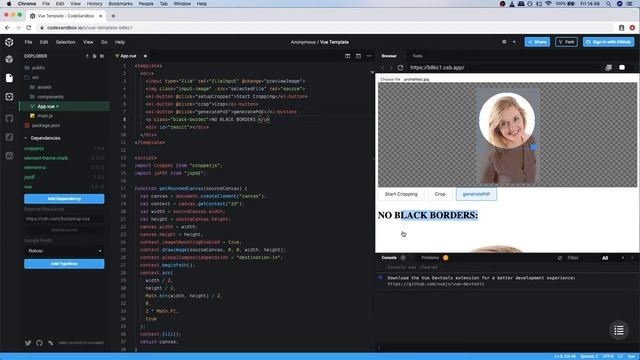Toggle preview layout icon beside split icon
Screen dimensions: 640x360
(358, 56)
